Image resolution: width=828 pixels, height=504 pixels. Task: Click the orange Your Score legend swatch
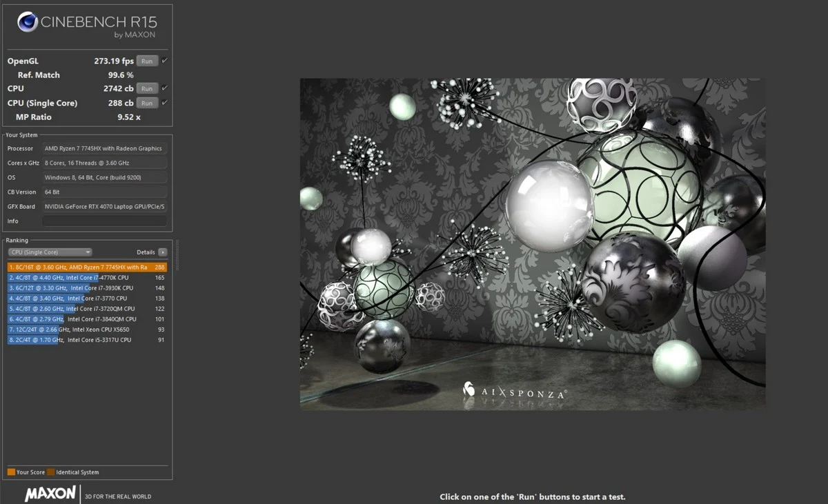pyautogui.click(x=11, y=472)
